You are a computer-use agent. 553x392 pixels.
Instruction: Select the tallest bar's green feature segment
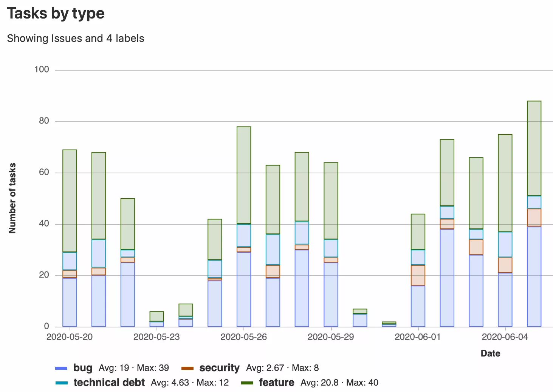click(534, 148)
